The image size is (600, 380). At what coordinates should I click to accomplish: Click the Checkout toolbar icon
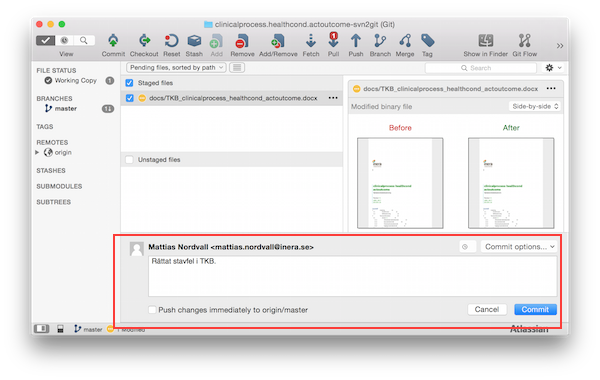click(144, 41)
